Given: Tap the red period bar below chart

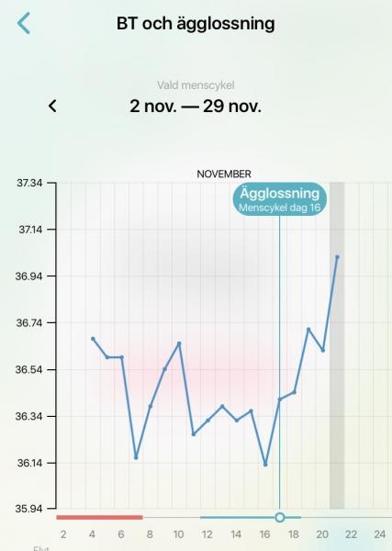Looking at the screenshot, I should 99,517.
